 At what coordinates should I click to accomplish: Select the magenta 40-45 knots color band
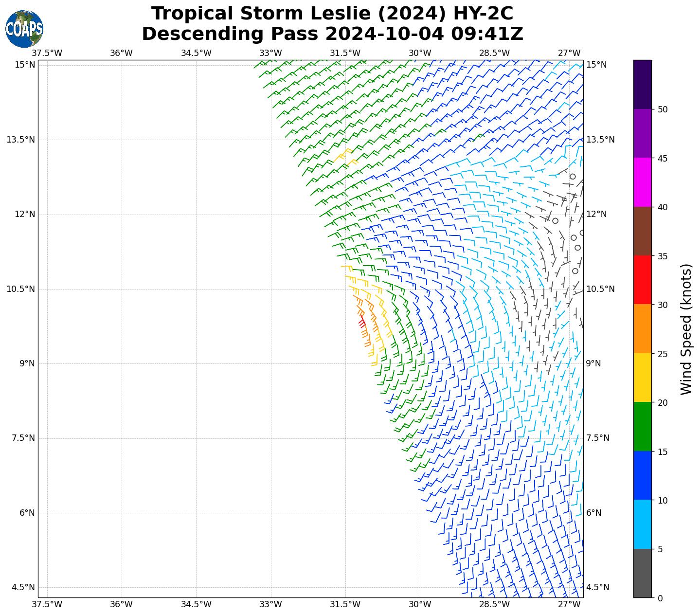(642, 182)
